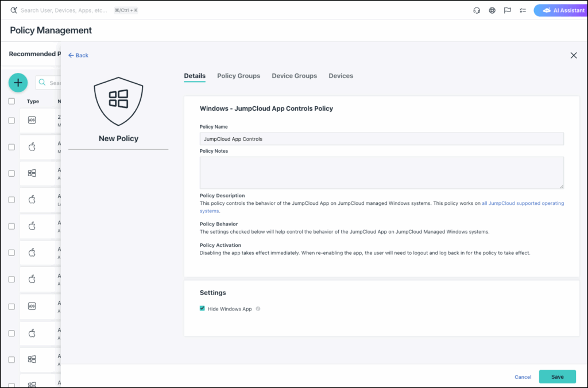Launch the AI Assistant
The width and height of the screenshot is (588, 388).
[559, 10]
